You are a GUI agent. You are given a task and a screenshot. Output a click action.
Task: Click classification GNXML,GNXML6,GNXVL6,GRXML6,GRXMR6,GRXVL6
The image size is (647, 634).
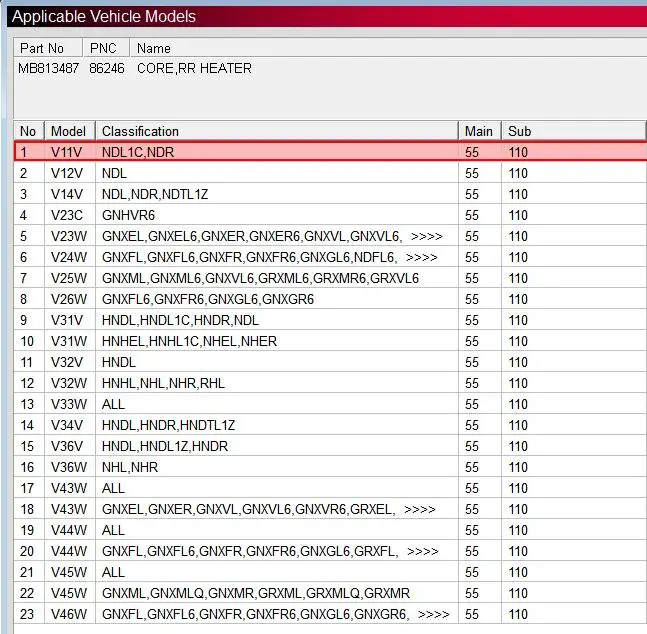pyautogui.click(x=260, y=278)
